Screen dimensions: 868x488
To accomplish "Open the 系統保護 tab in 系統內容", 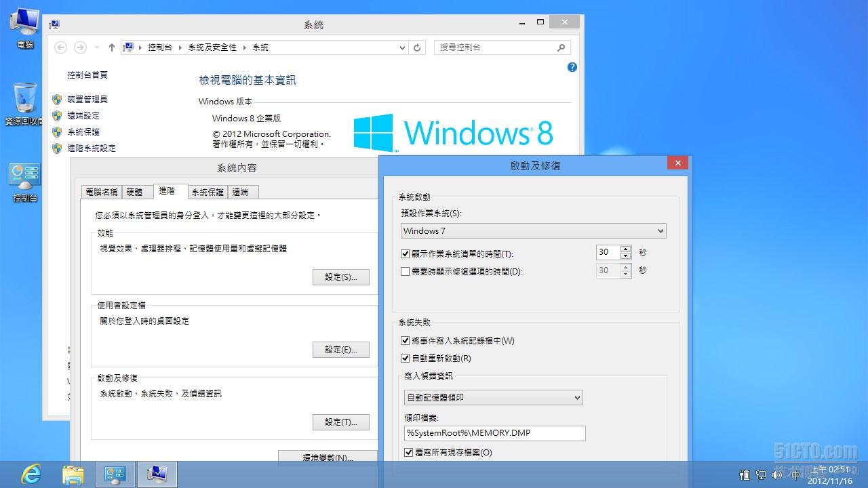I will tap(208, 192).
